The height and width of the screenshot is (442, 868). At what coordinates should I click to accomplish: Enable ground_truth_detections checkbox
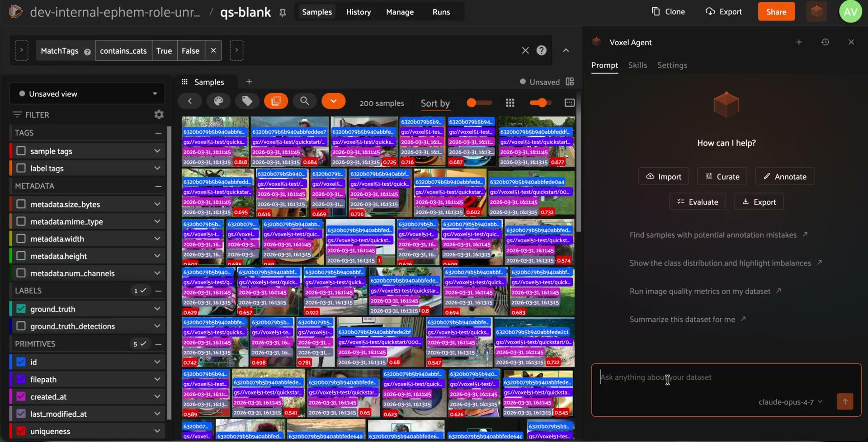[x=21, y=326]
